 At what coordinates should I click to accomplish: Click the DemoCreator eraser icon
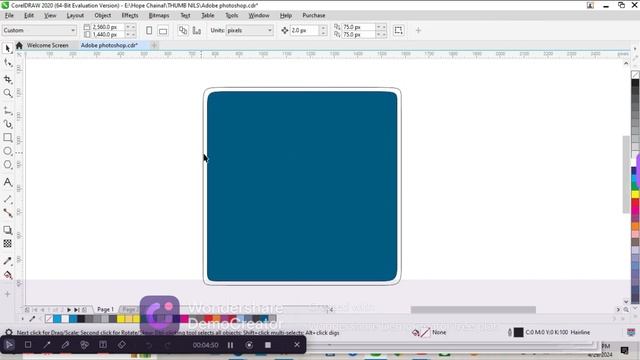coord(122,345)
